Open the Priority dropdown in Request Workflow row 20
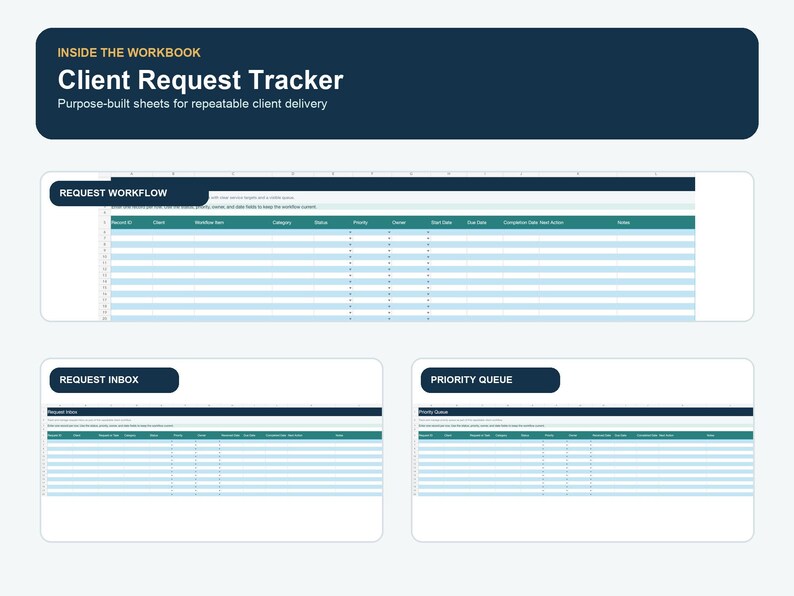Viewport: 794px width, 596px height. tap(389, 319)
